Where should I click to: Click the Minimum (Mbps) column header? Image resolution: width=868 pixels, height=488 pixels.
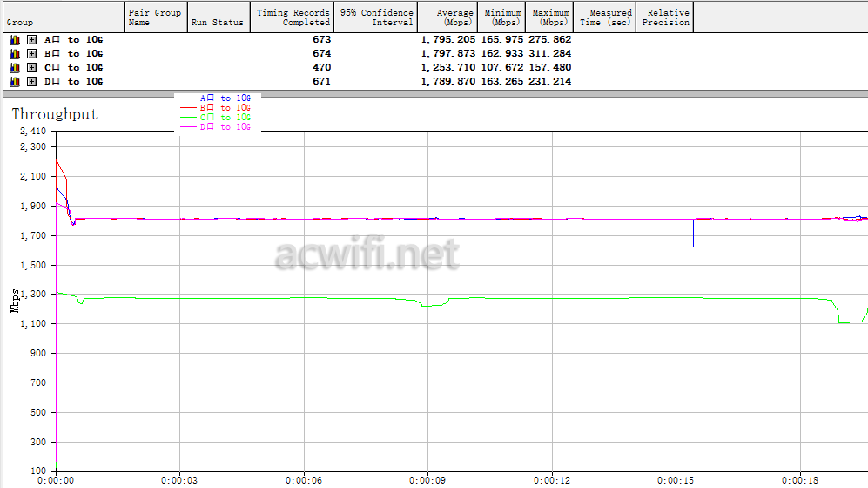[501, 17]
